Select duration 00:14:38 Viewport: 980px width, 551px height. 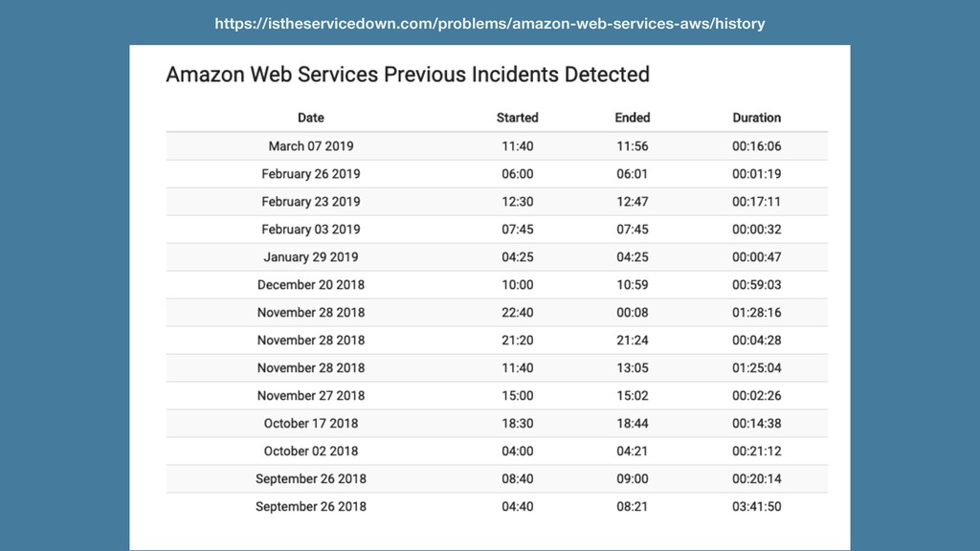click(x=757, y=424)
